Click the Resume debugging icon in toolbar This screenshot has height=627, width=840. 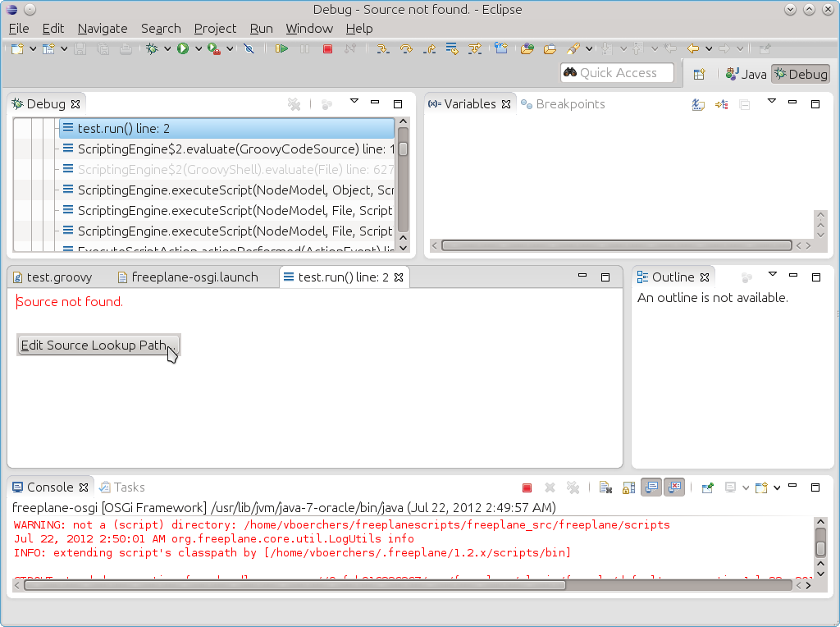pos(281,49)
